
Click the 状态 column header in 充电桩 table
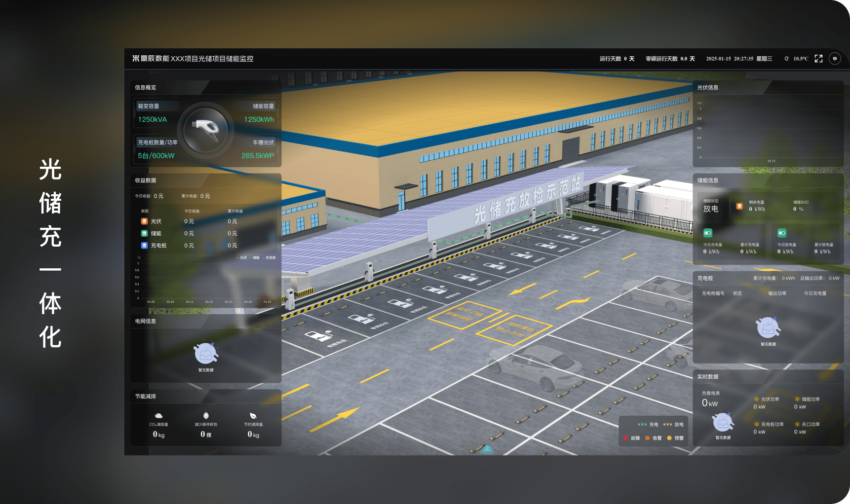(737, 293)
